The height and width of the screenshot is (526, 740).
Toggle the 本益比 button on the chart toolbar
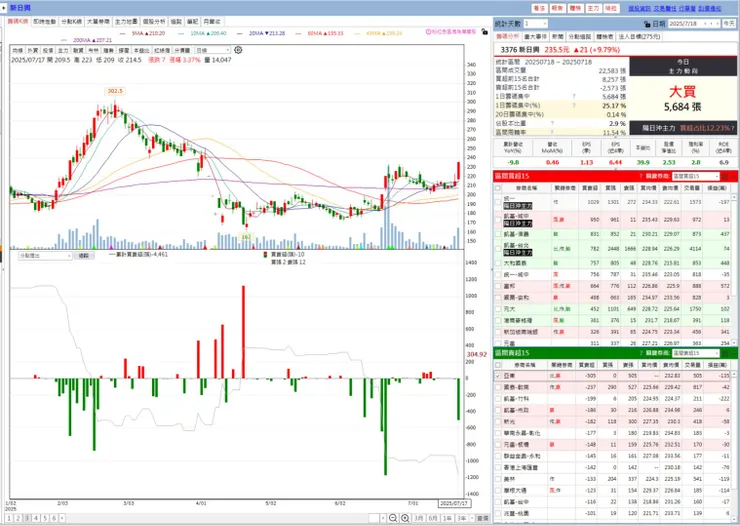[141, 50]
